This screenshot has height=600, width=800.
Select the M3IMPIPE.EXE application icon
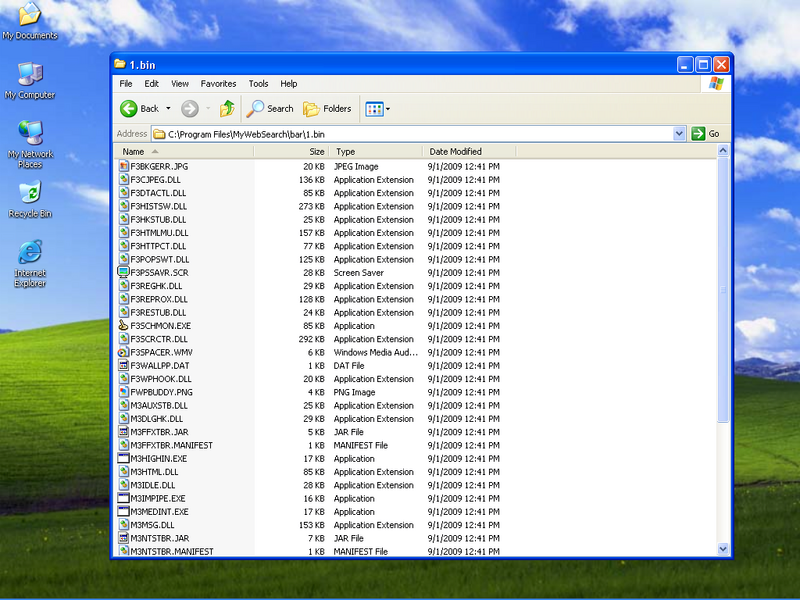pos(123,497)
